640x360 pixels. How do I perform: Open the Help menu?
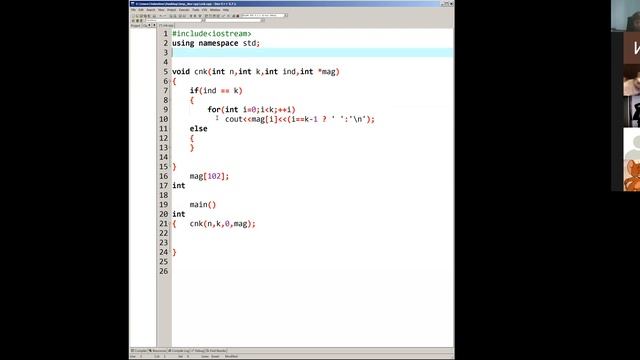[x=226, y=10]
